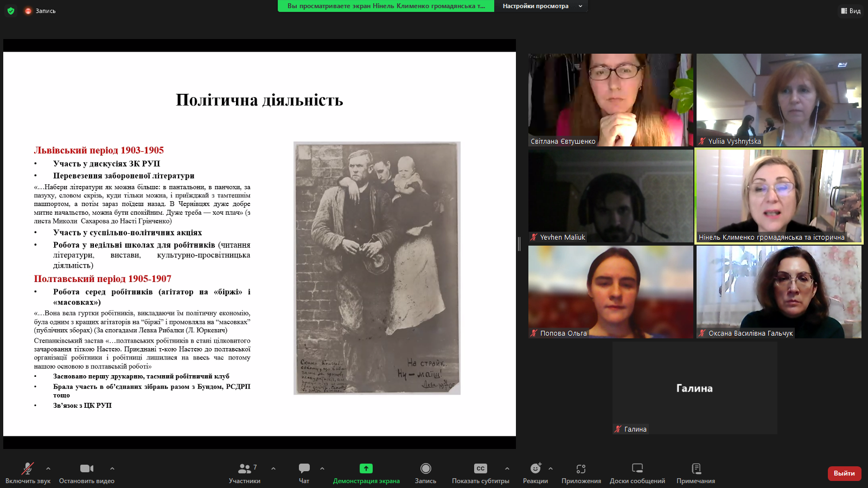Open the Участники participants panel
The image size is (868, 488).
[244, 473]
